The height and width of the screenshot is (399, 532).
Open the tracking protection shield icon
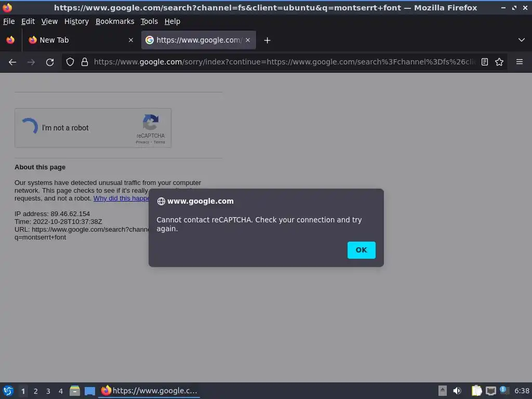coord(70,62)
